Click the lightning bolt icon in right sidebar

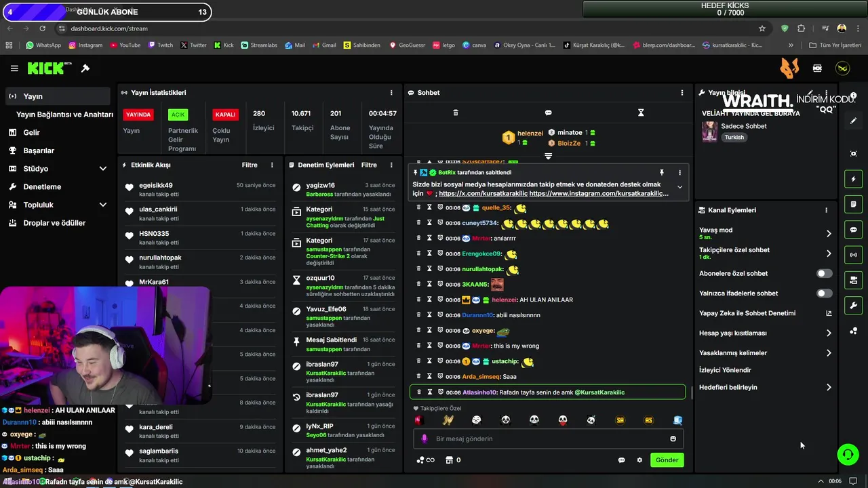(x=854, y=179)
